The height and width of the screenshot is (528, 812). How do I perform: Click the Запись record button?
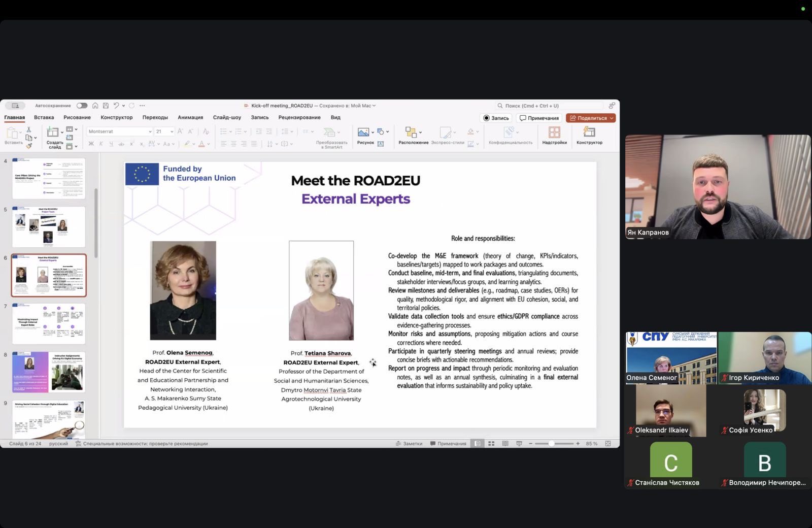coord(496,118)
